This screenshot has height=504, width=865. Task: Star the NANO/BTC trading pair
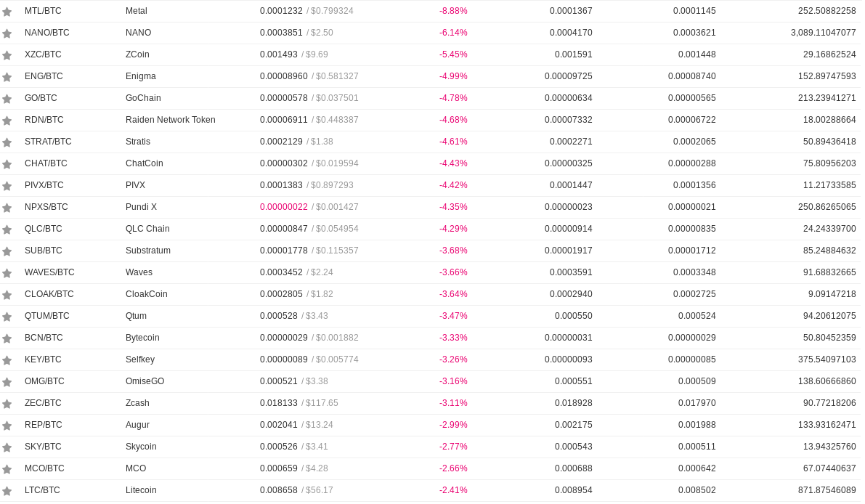7,33
